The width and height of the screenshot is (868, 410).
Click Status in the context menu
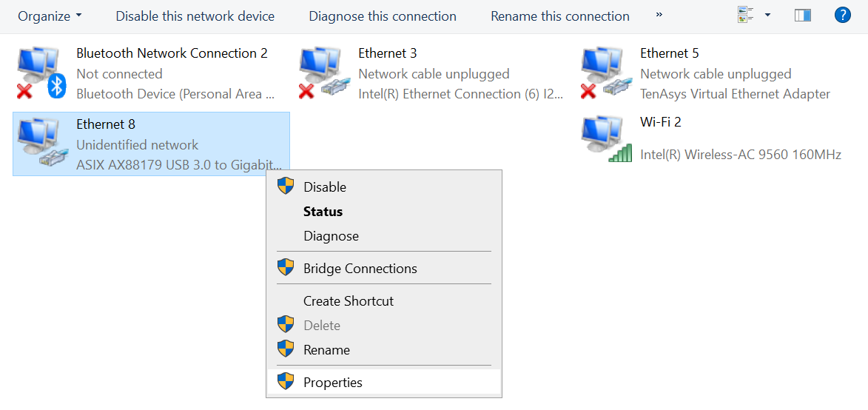click(x=323, y=212)
